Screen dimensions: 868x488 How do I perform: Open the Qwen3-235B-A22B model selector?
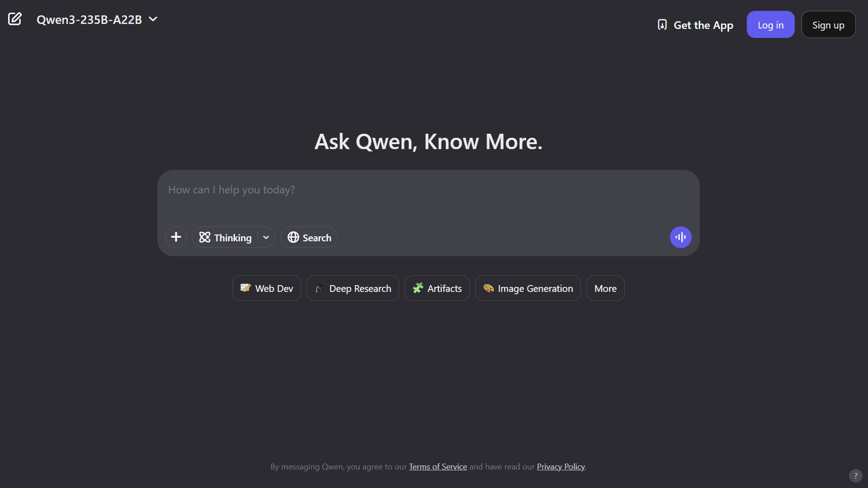[97, 19]
